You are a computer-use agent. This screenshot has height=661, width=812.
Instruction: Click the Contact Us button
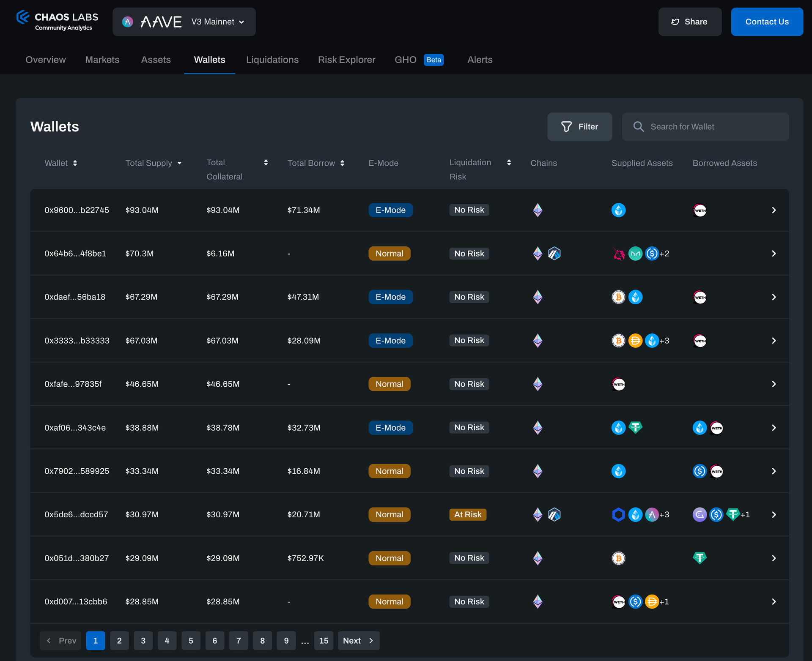tap(767, 22)
